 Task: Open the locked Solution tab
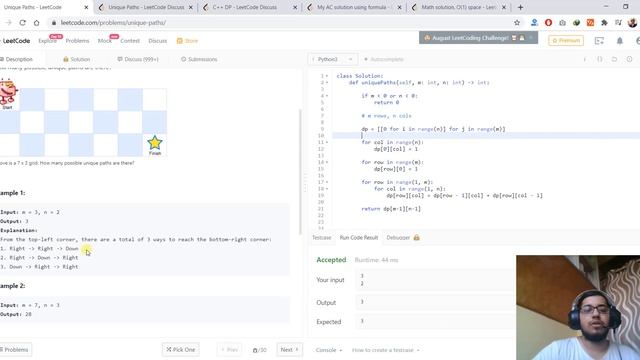pyautogui.click(x=77, y=59)
